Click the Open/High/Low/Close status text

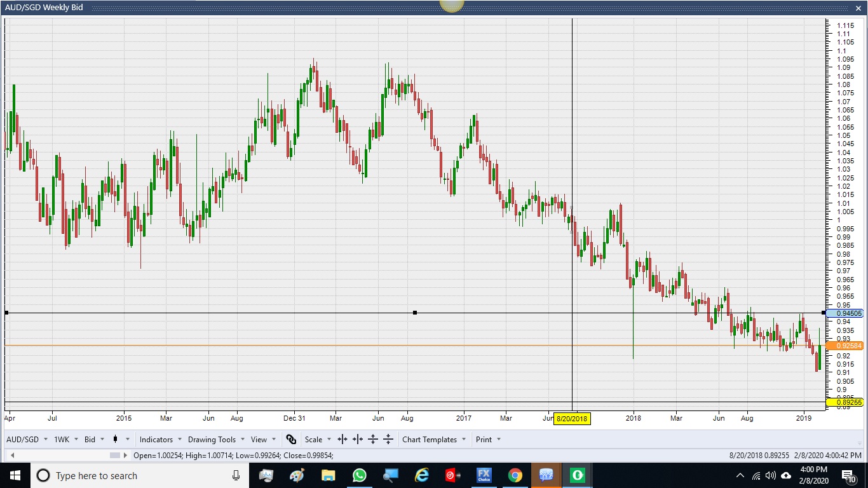pos(233,456)
